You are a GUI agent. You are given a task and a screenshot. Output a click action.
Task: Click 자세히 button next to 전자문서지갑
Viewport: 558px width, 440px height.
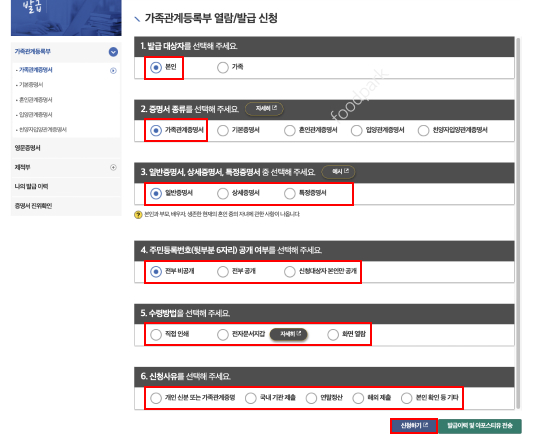(x=289, y=334)
